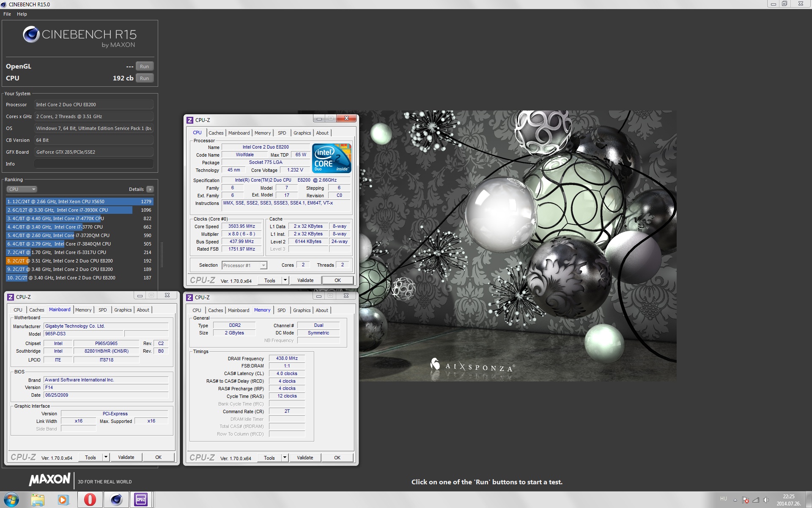The height and width of the screenshot is (508, 812).
Task: Open SPD tab in top CPU-Z window
Action: [x=282, y=133]
